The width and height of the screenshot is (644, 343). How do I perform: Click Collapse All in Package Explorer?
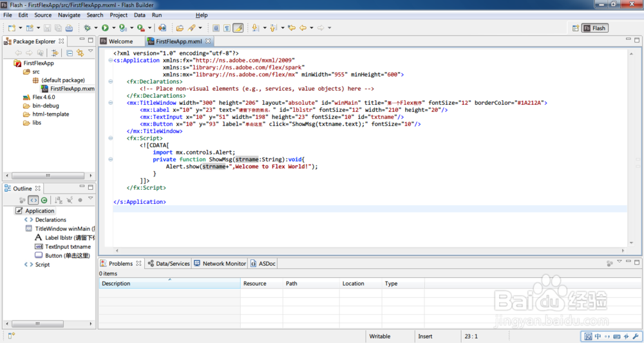(x=70, y=53)
